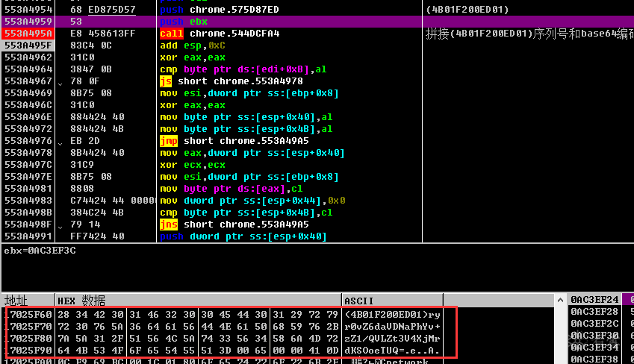Select hex bytes 'E8 458613FF'
Screen dimensions: 634x364
point(103,33)
